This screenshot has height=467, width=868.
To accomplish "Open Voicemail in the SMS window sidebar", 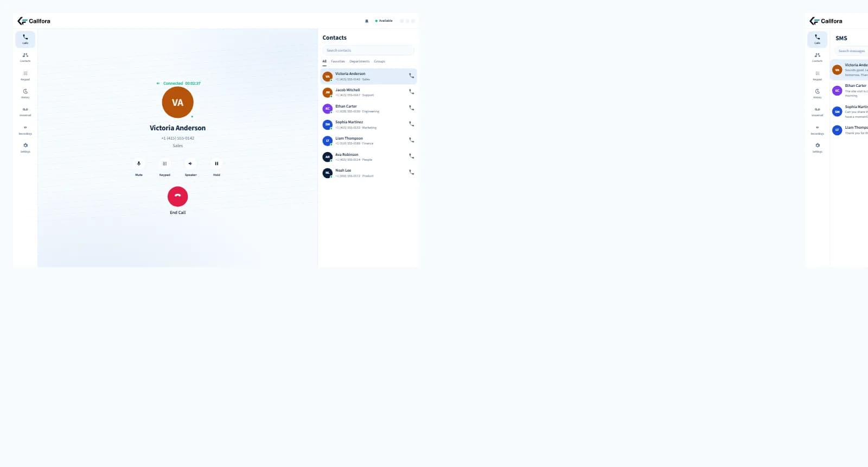I will point(817,111).
